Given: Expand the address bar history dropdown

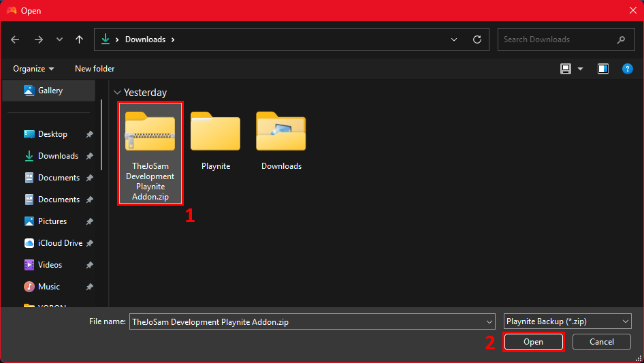Looking at the screenshot, I should (x=454, y=40).
